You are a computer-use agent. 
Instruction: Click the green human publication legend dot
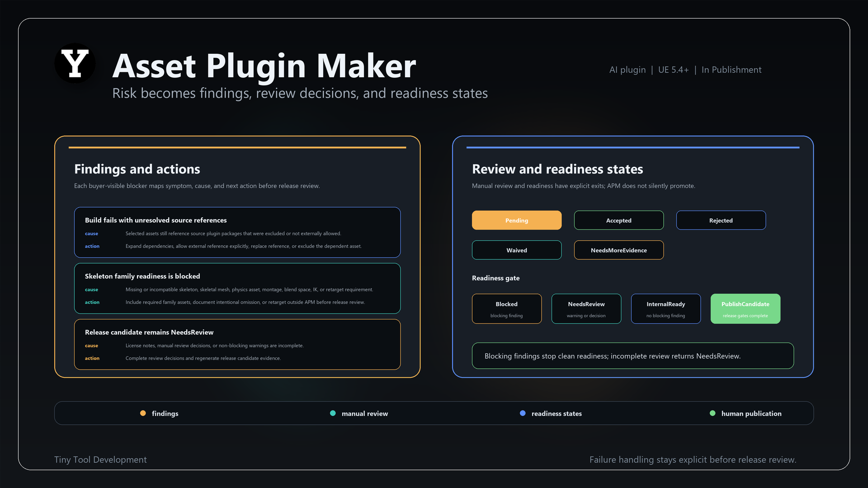(712, 413)
